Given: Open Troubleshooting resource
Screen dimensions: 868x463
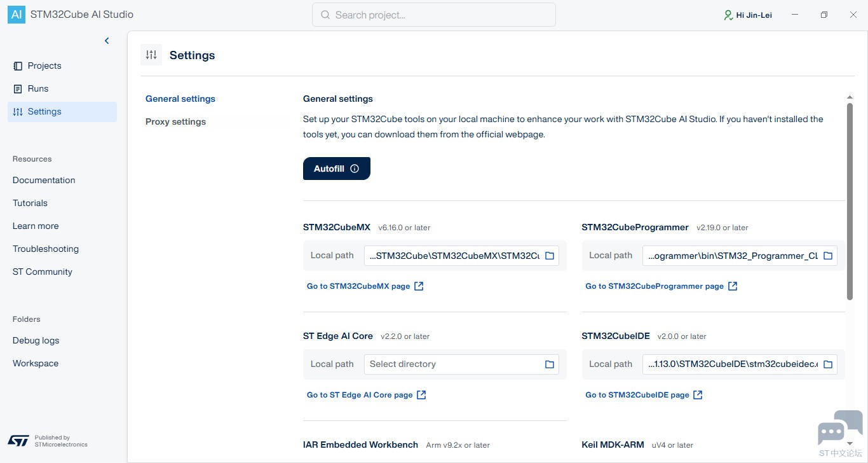Looking at the screenshot, I should (46, 249).
